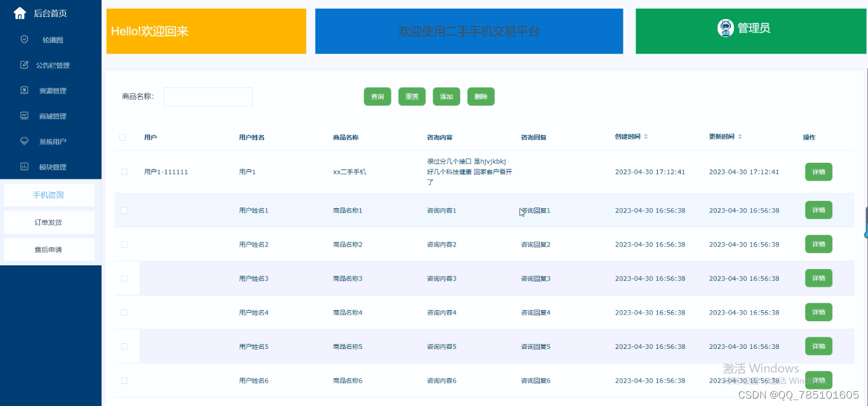
Task: Click the diamond icon next to 系统用户
Action: click(x=25, y=141)
